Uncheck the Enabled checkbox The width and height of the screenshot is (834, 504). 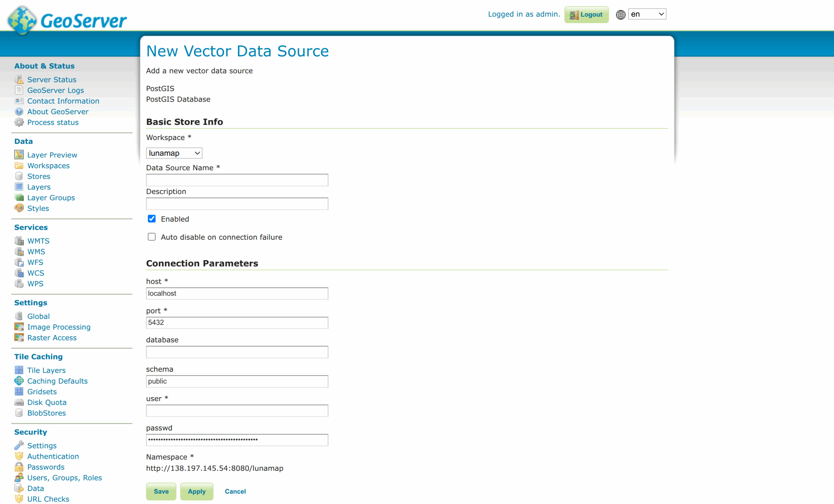151,218
